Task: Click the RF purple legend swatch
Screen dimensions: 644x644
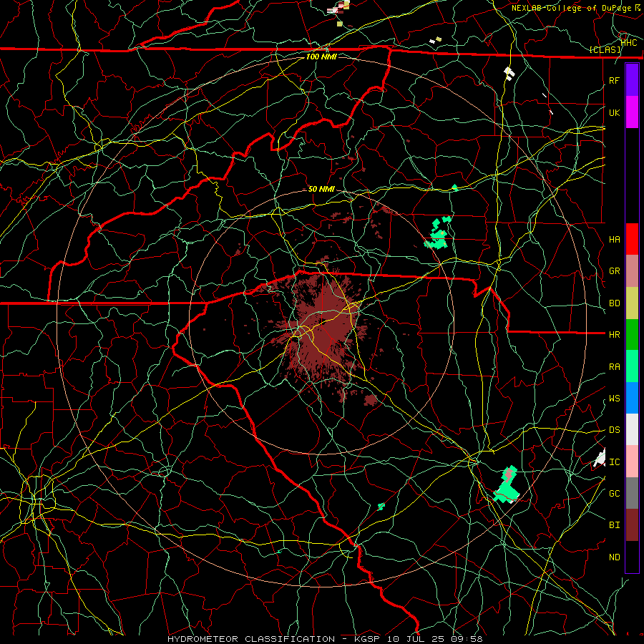Action: pos(632,80)
